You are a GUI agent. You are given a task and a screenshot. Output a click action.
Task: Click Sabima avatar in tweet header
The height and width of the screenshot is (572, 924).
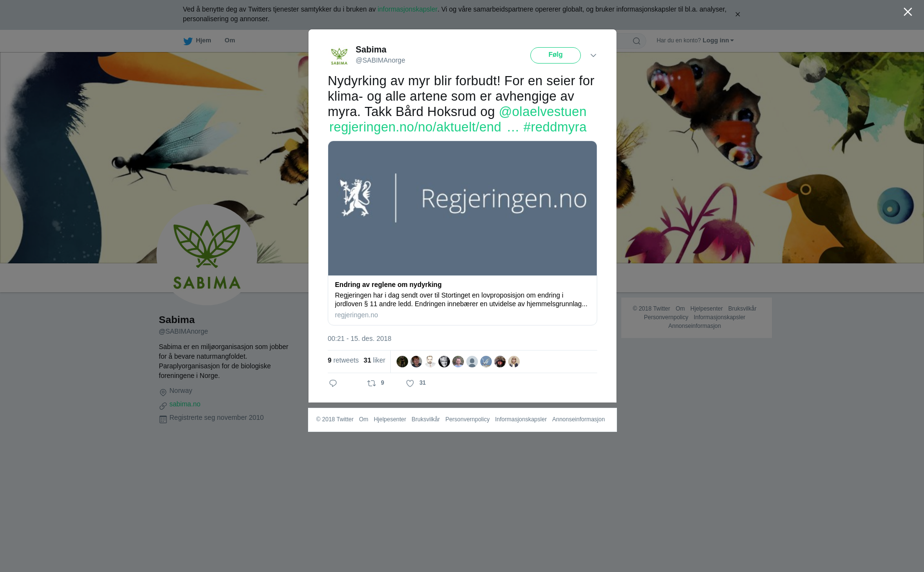coord(339,55)
